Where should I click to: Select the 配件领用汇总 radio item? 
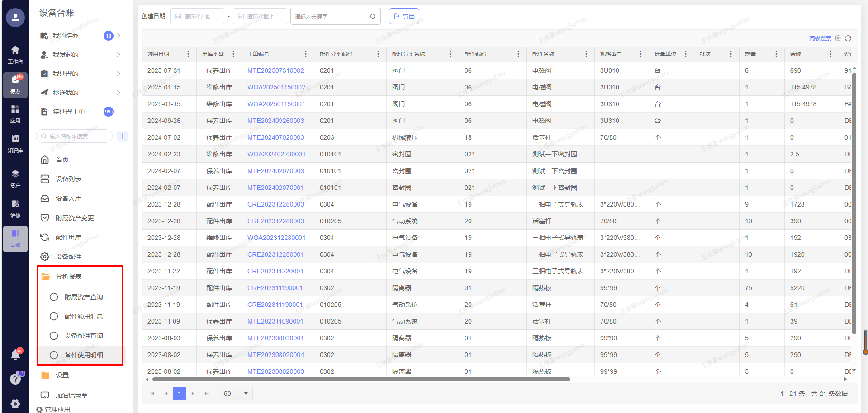54,316
